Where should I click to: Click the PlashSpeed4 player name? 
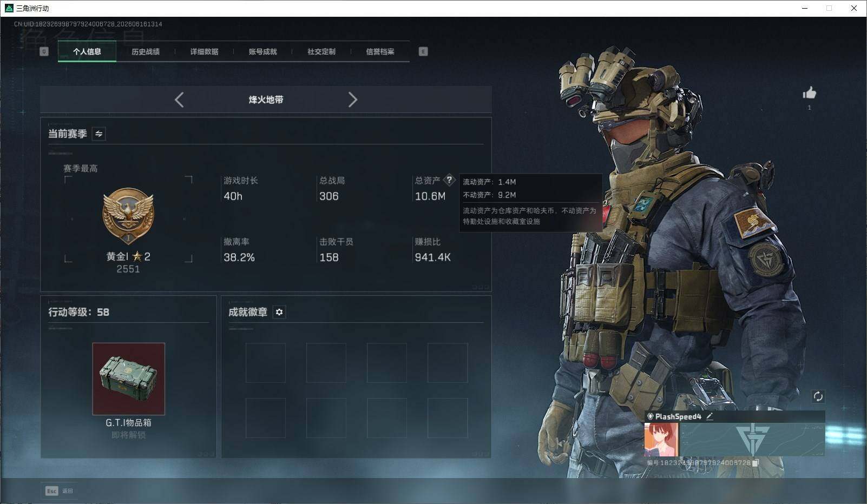[x=678, y=416]
